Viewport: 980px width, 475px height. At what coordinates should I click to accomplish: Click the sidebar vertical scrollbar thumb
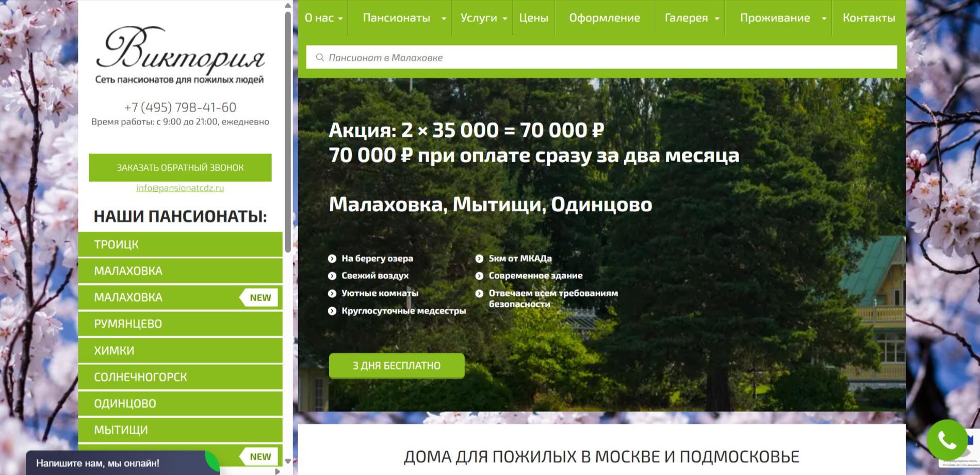(288, 129)
